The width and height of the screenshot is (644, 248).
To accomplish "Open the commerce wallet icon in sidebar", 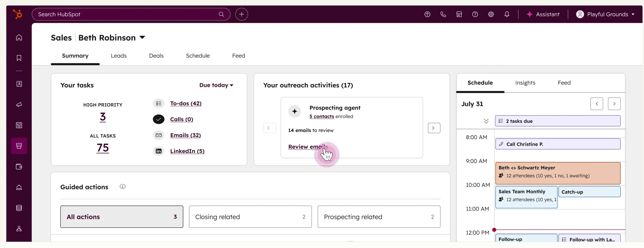I will 19,167.
